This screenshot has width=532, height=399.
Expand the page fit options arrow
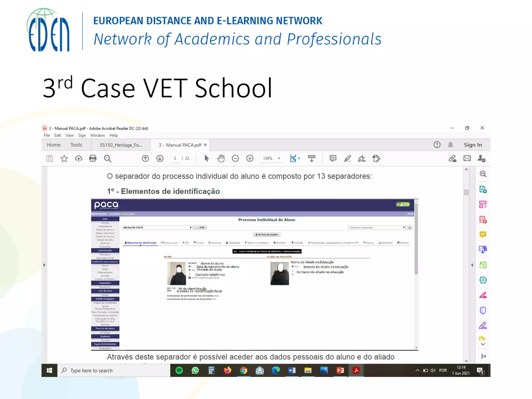point(299,158)
